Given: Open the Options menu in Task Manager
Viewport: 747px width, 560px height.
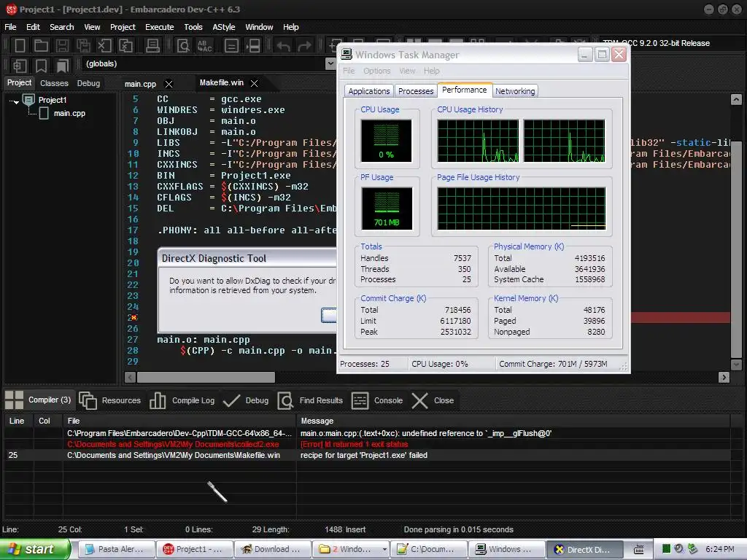Looking at the screenshot, I should pyautogui.click(x=377, y=71).
